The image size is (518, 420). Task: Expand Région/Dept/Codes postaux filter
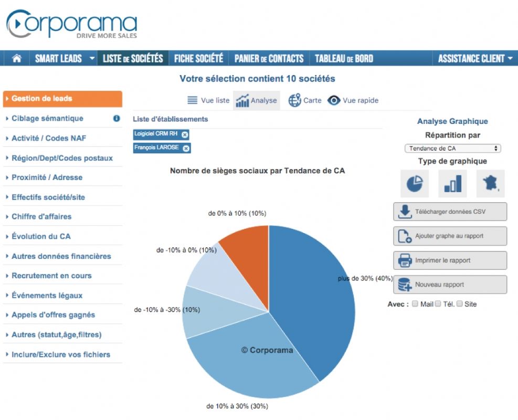click(x=62, y=158)
